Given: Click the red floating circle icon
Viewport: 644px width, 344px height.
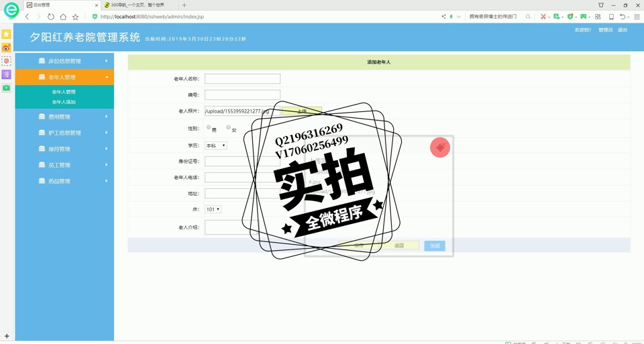Looking at the screenshot, I should [x=440, y=148].
